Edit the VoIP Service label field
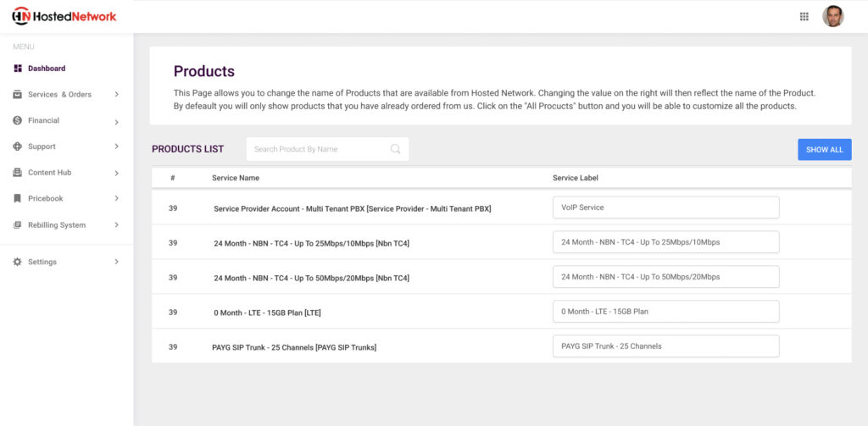 (x=666, y=207)
